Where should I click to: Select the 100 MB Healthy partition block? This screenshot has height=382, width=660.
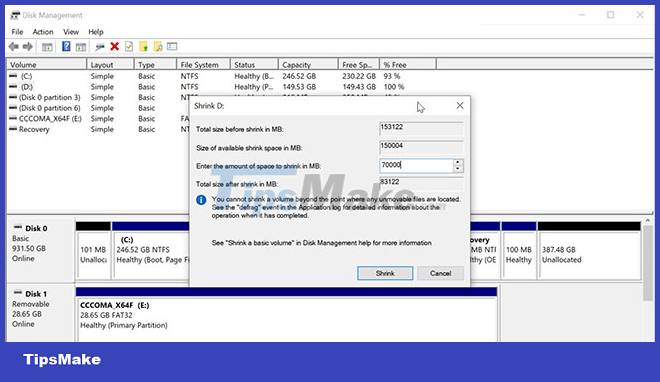(x=519, y=251)
